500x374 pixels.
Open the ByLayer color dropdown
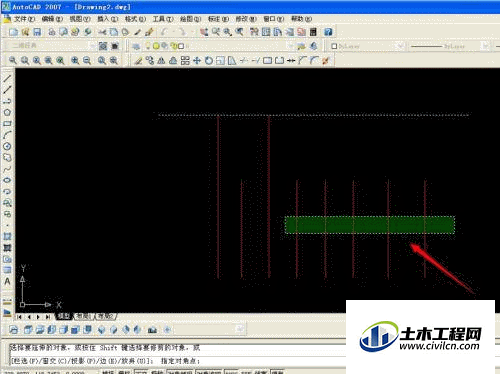(x=400, y=46)
